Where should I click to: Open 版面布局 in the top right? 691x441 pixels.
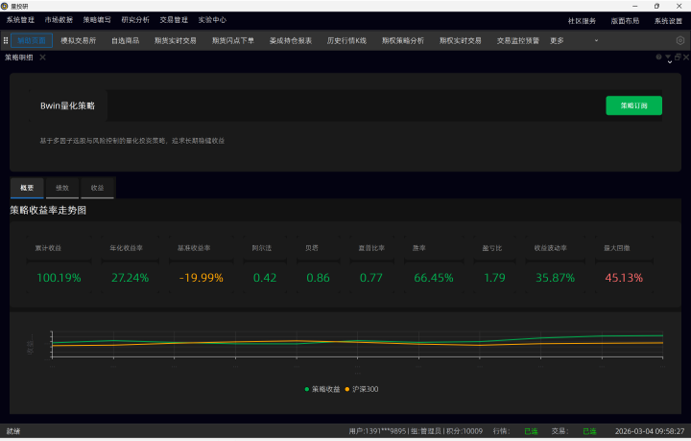point(625,20)
